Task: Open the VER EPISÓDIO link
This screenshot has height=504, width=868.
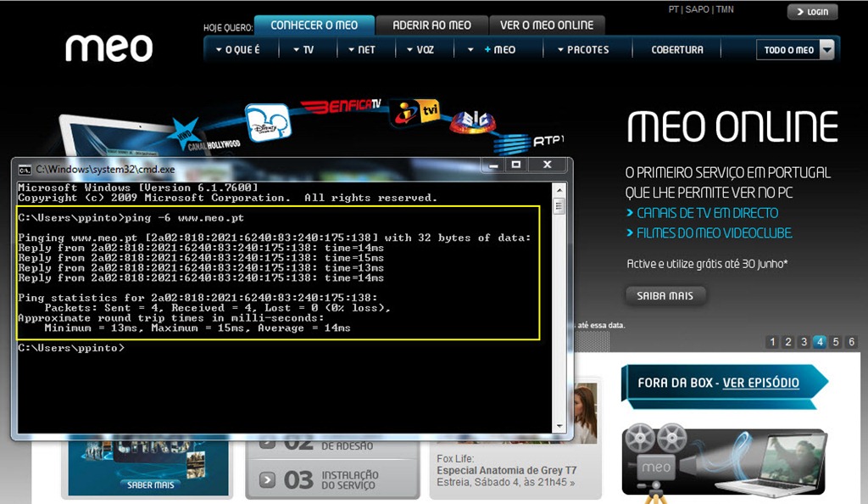Action: 760,383
